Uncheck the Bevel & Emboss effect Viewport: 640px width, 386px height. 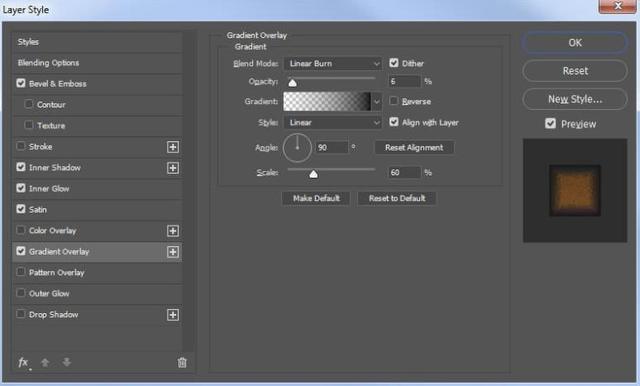21,83
